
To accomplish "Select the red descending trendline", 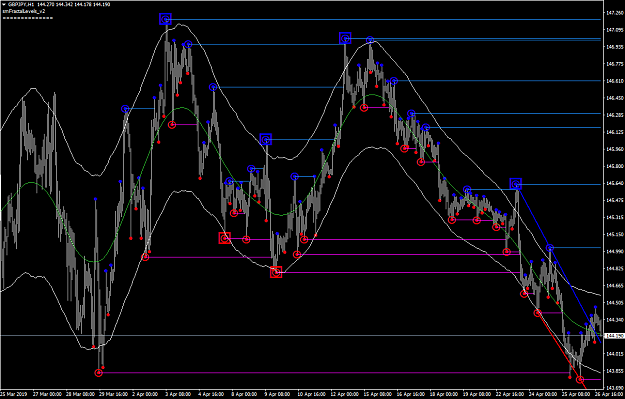I will 562,351.
